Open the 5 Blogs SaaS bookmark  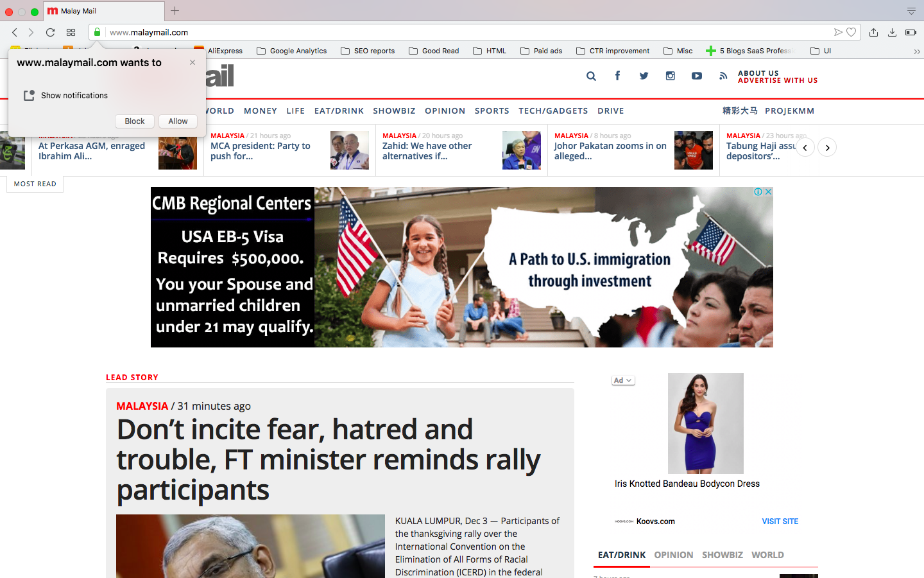[751, 51]
